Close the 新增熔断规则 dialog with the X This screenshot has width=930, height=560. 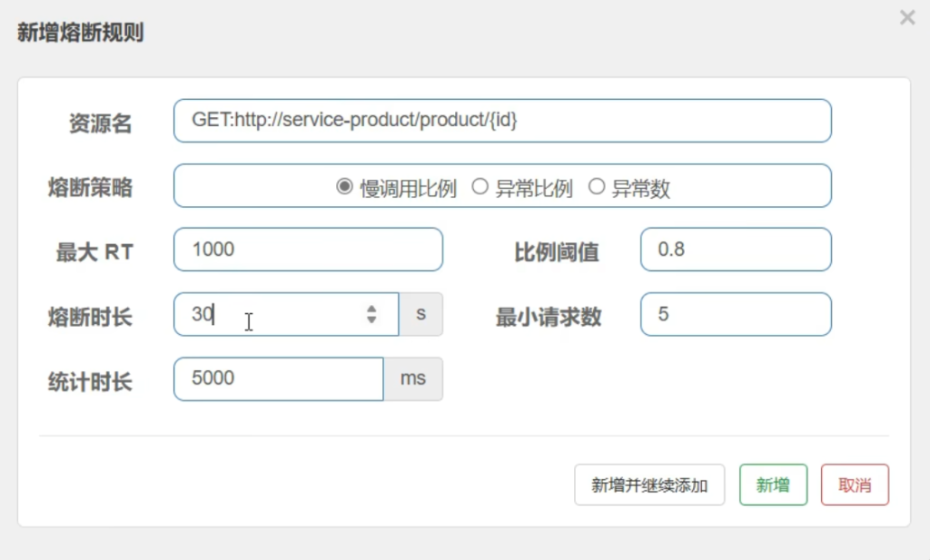click(906, 17)
